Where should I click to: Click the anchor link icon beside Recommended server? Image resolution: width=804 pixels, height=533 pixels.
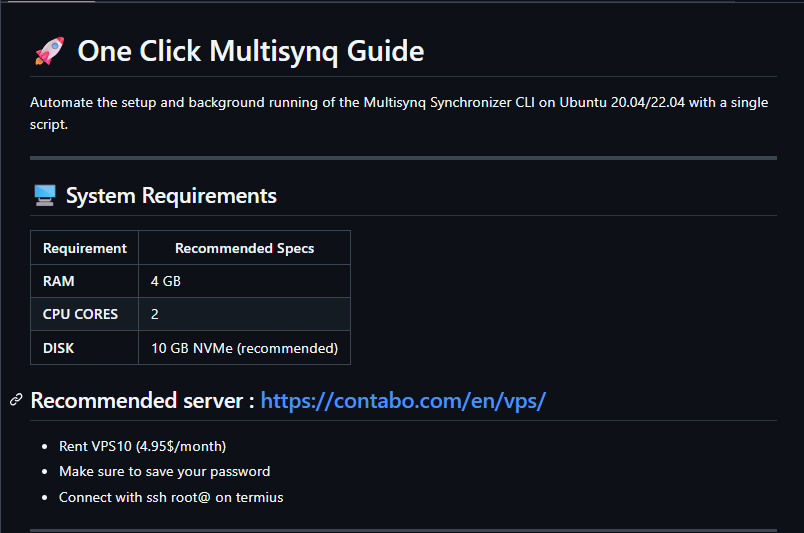point(16,400)
